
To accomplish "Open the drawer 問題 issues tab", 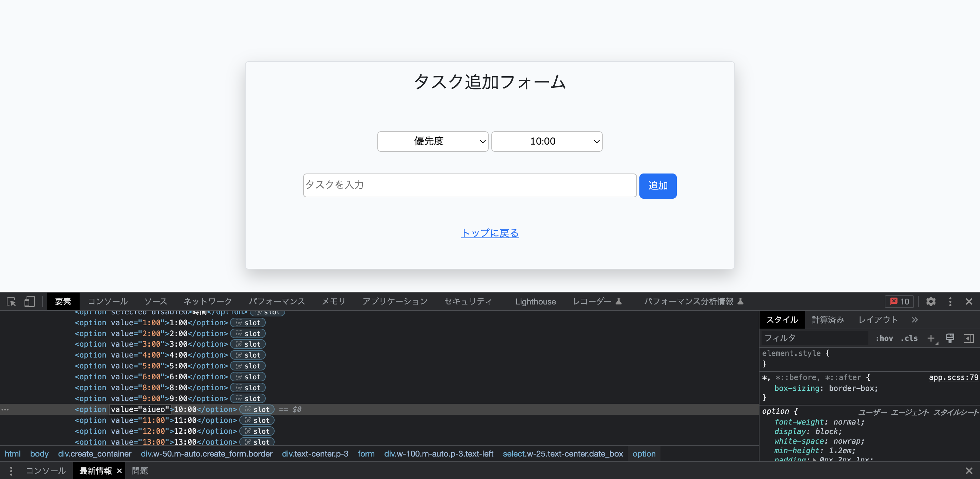I will point(140,470).
